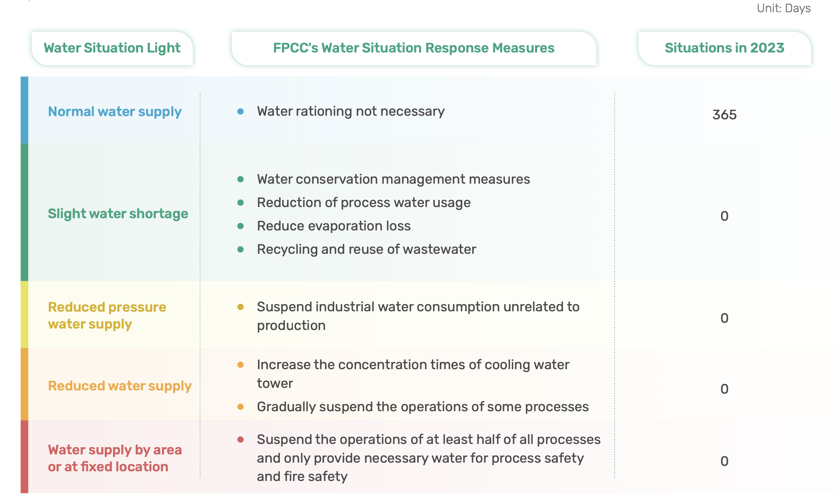This screenshot has width=839, height=504.
Task: Click the Slight water shortage label
Action: click(118, 214)
